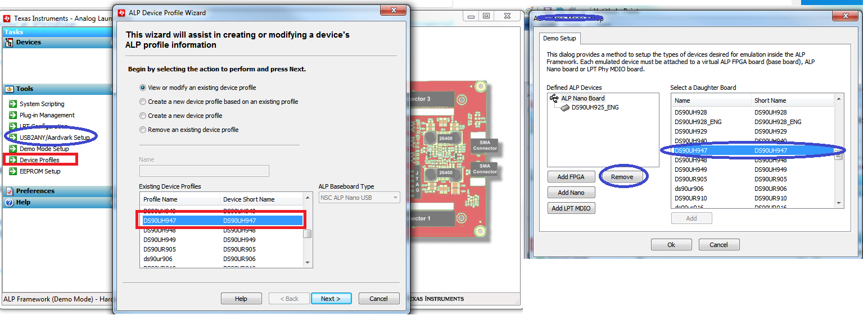Viewport: 868px width, 320px height.
Task: Select DS90UH929 in daughter board list
Action: [x=753, y=131]
